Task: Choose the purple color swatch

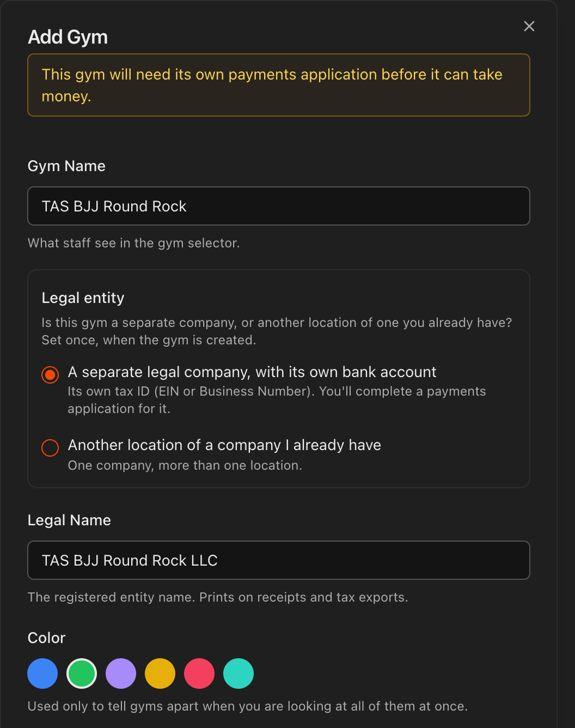Action: tap(121, 674)
